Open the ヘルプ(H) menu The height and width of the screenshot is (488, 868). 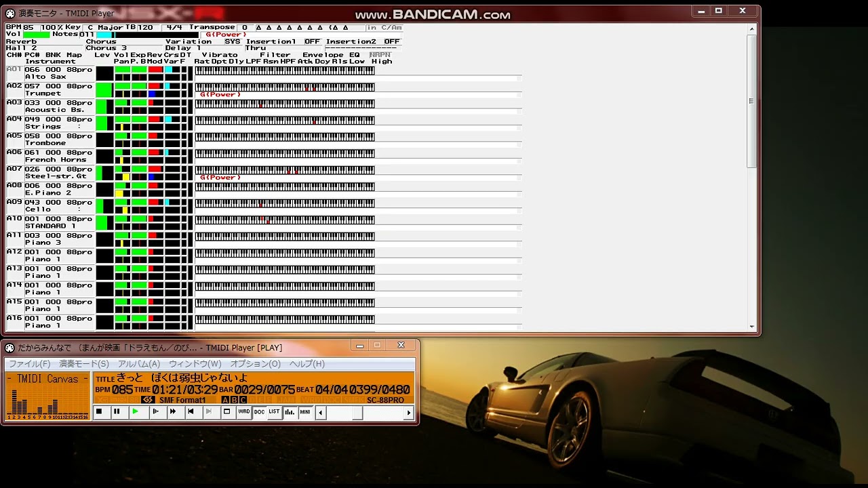(x=307, y=364)
